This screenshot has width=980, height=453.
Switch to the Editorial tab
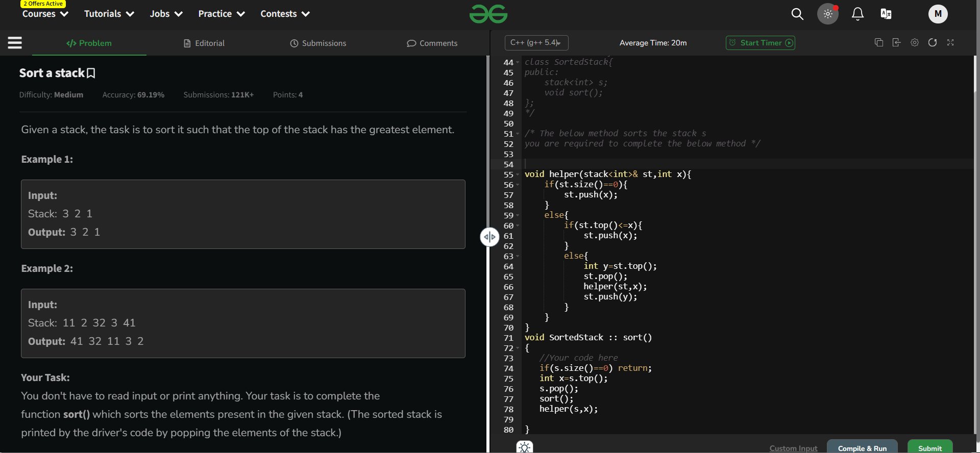[204, 43]
